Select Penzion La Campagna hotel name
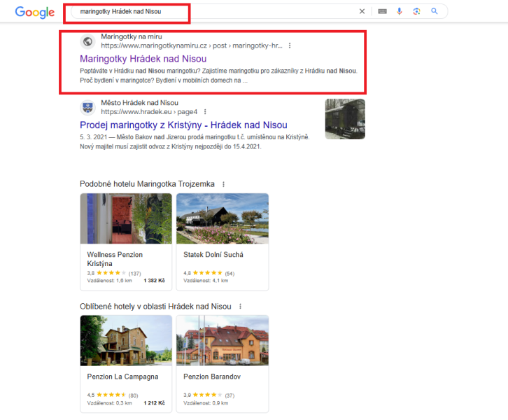The width and height of the screenshot is (508, 420). click(122, 377)
